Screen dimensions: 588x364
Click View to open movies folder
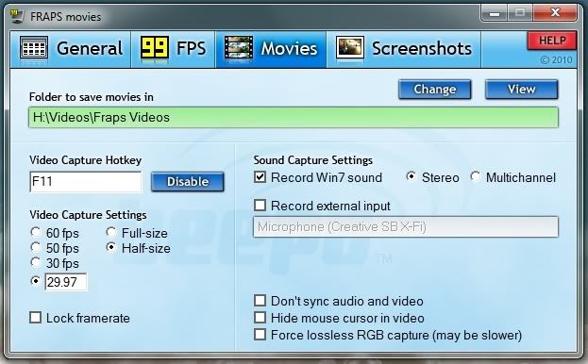click(x=521, y=90)
